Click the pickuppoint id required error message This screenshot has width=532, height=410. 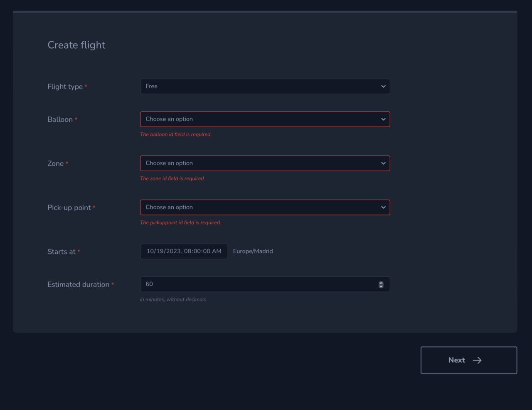coord(180,222)
